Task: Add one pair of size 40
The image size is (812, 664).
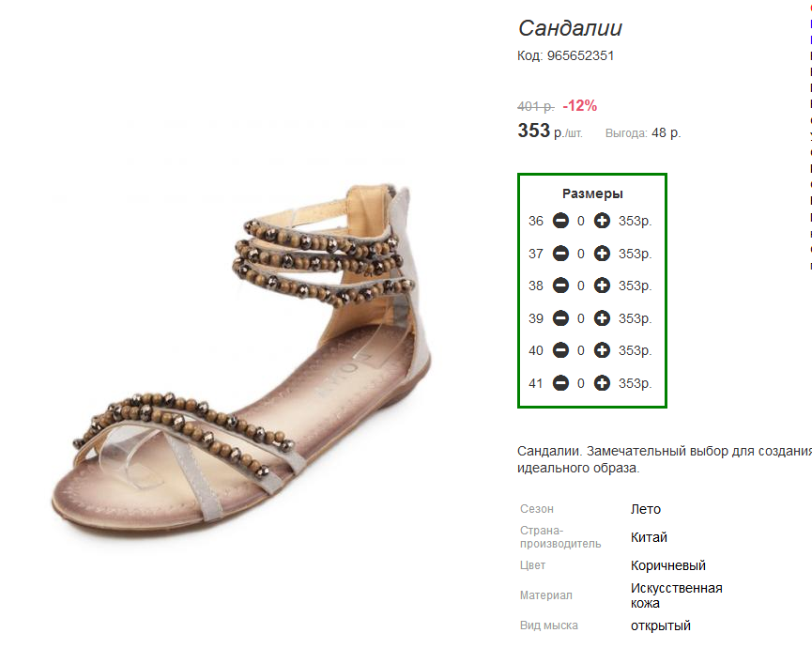Action: (x=602, y=350)
